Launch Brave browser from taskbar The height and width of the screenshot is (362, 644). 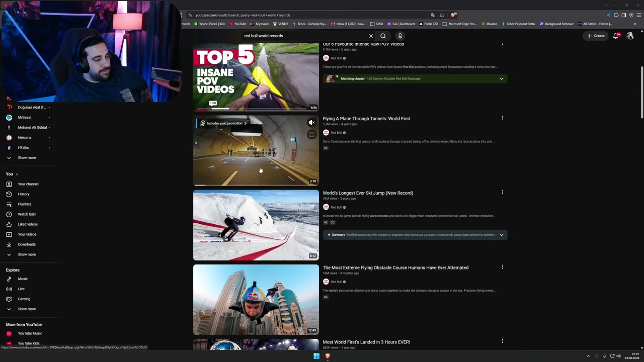tap(328, 356)
